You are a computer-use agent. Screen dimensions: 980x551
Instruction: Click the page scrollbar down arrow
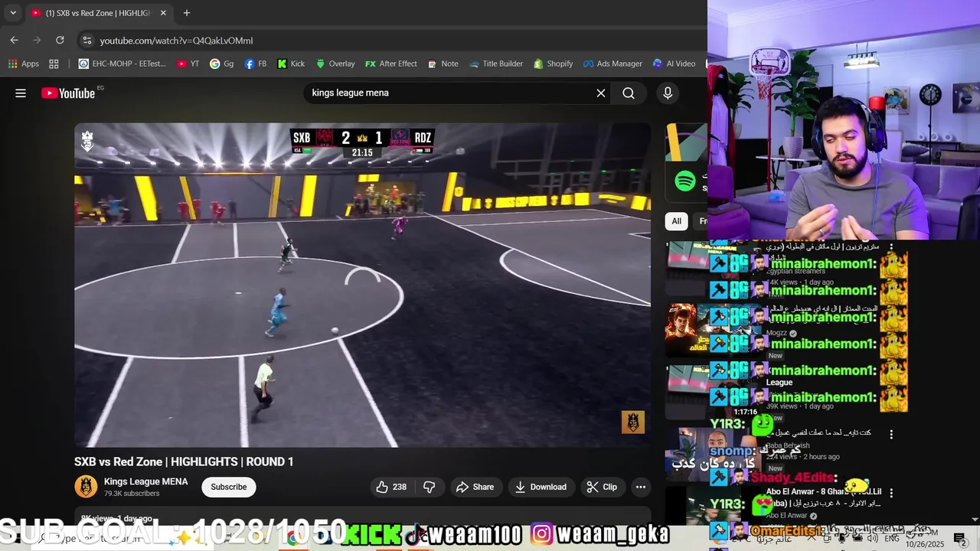pos(975,520)
